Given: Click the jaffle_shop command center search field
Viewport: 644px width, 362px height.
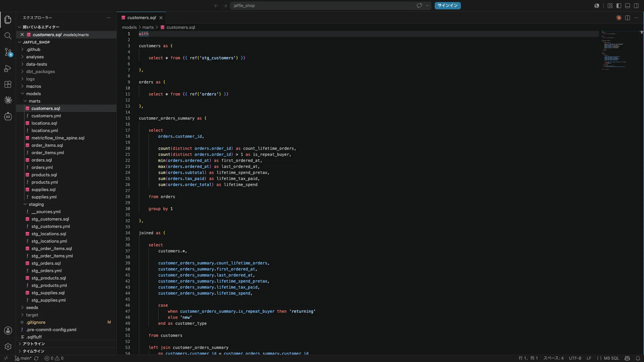Looking at the screenshot, I should [330, 6].
